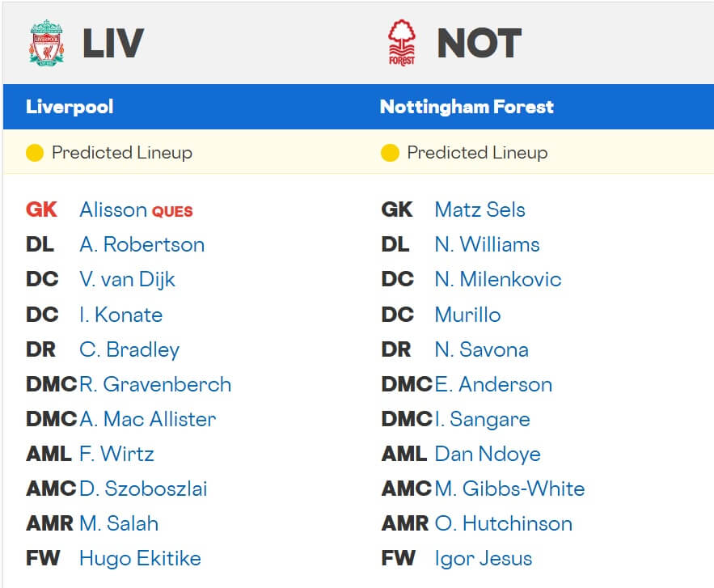Image resolution: width=714 pixels, height=588 pixels.
Task: Open Alisson's player profile
Action: coord(113,209)
